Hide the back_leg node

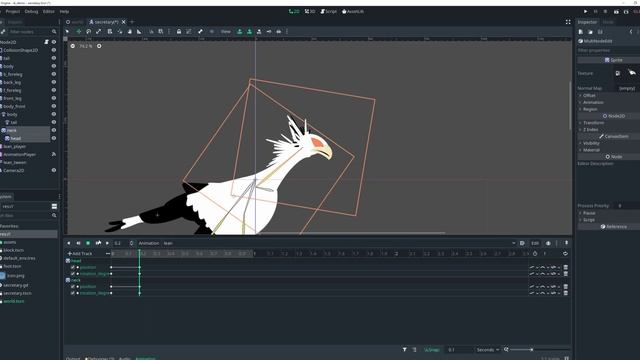pyautogui.click(x=53, y=82)
